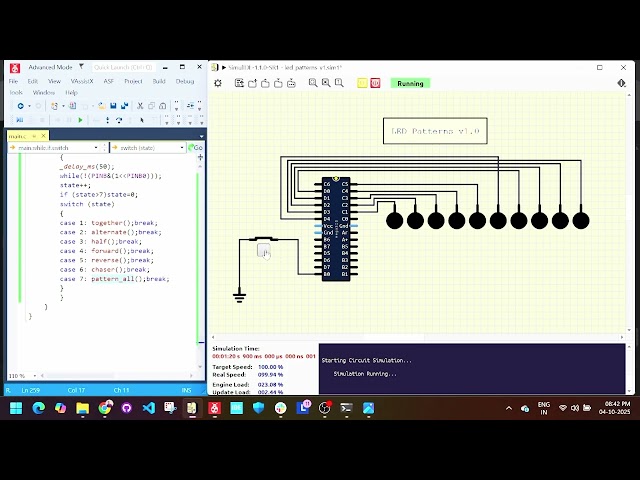
Task: Click the Running status button
Action: 410,83
